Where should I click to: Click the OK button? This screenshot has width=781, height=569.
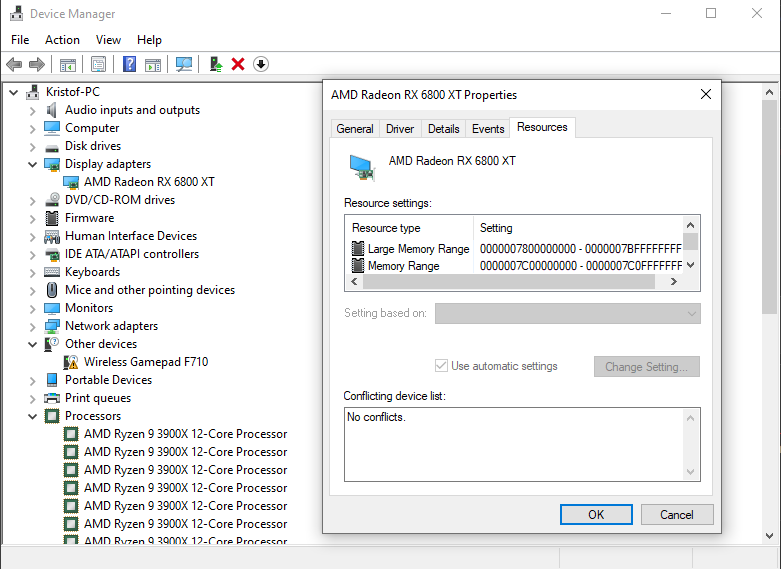coord(596,514)
